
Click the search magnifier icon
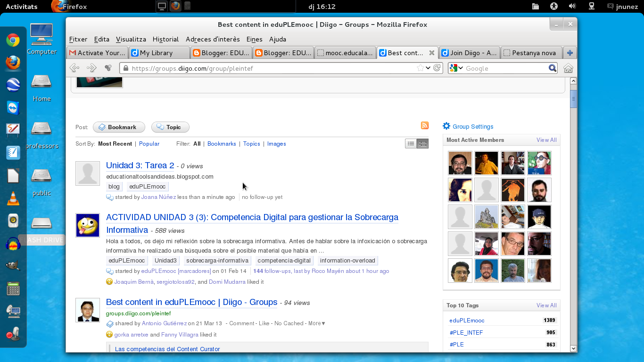pos(553,68)
